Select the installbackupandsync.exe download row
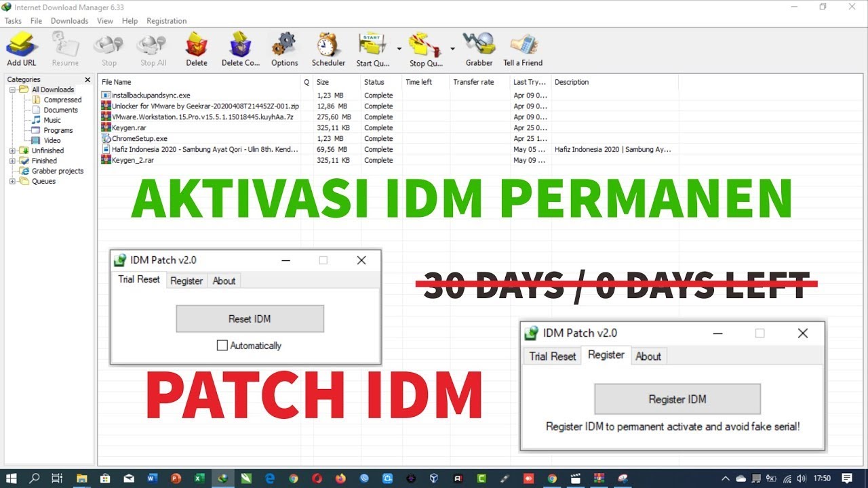This screenshot has height=488, width=868. [x=388, y=96]
